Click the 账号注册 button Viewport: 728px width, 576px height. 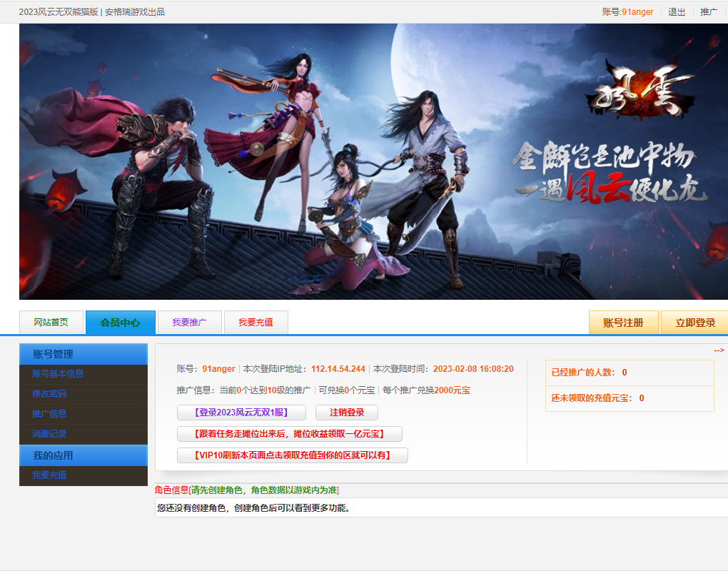click(x=624, y=323)
